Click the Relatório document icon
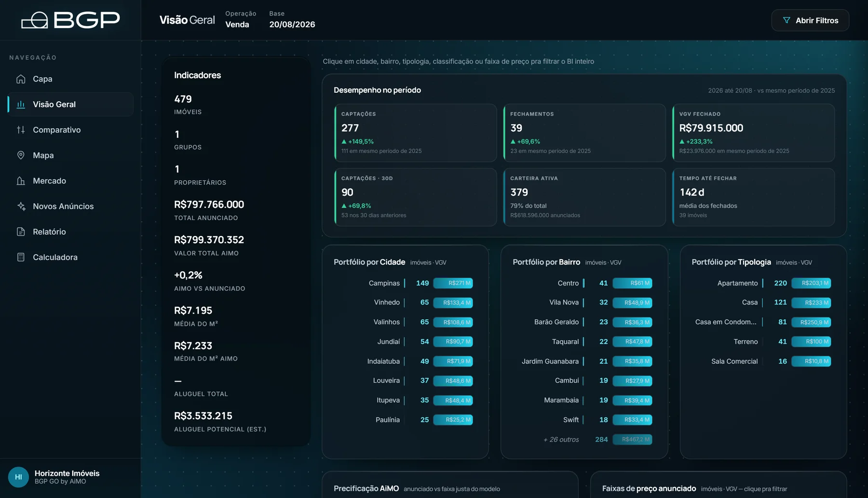This screenshot has width=868, height=498. 21,232
